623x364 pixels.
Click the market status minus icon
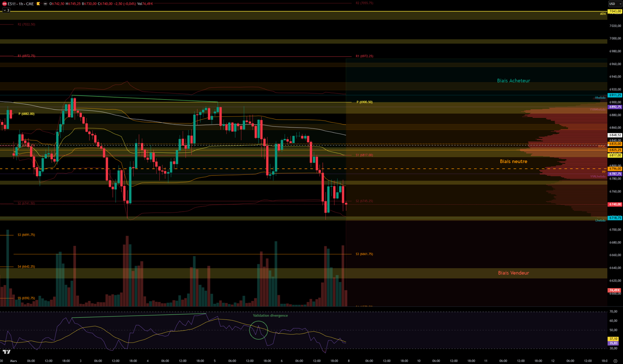coord(45,4)
